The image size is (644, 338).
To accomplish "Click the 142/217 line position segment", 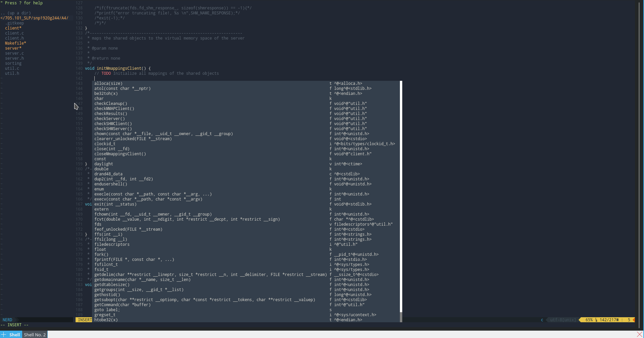I will (x=608, y=320).
